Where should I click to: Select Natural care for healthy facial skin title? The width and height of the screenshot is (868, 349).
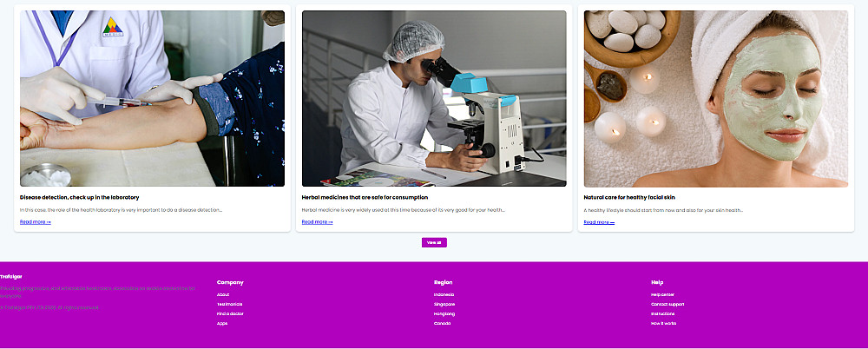[x=629, y=197]
